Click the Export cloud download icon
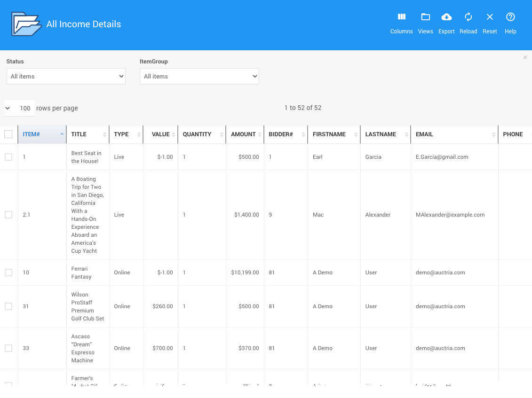This screenshot has width=532, height=398. click(446, 17)
